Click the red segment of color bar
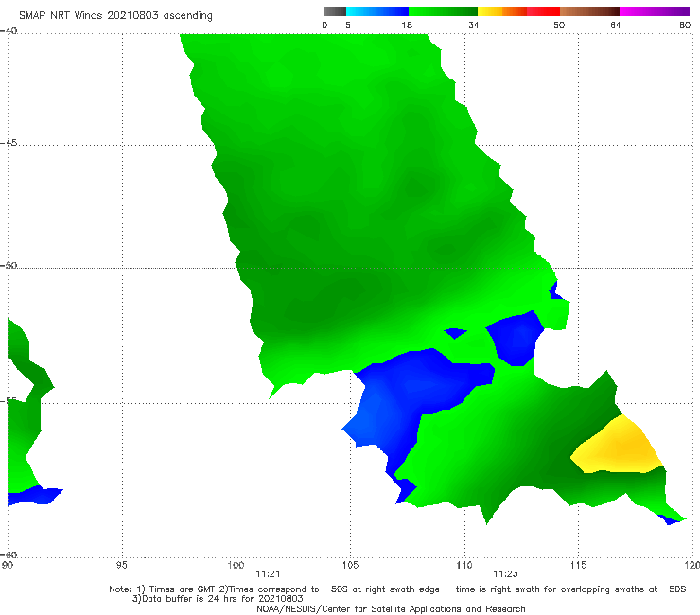This screenshot has height=615, width=700. [543, 11]
